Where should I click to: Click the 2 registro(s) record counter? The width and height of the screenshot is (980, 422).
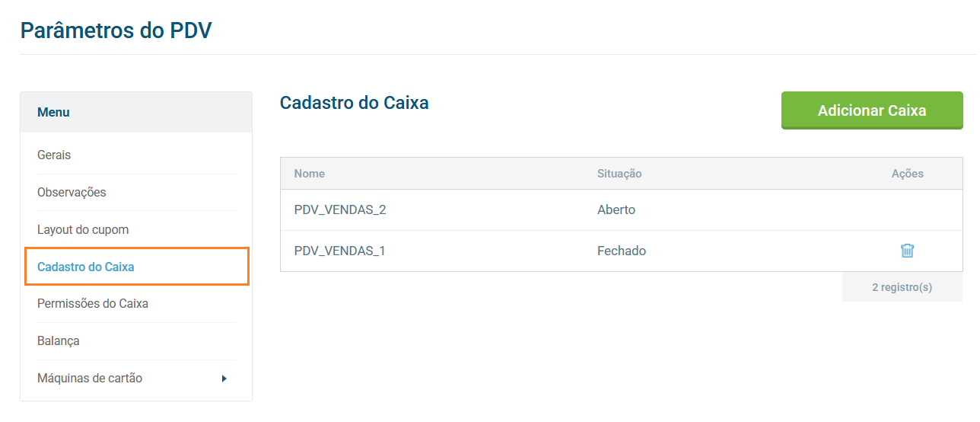902,287
